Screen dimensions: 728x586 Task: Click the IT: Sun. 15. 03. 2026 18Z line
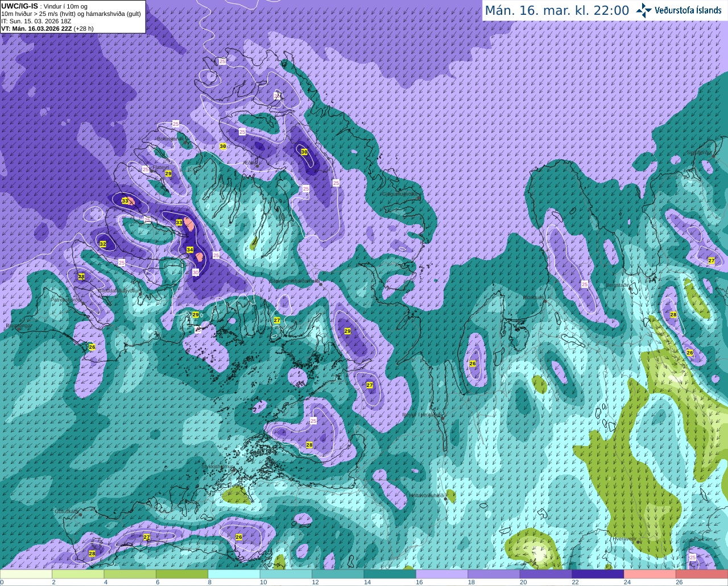point(36,21)
